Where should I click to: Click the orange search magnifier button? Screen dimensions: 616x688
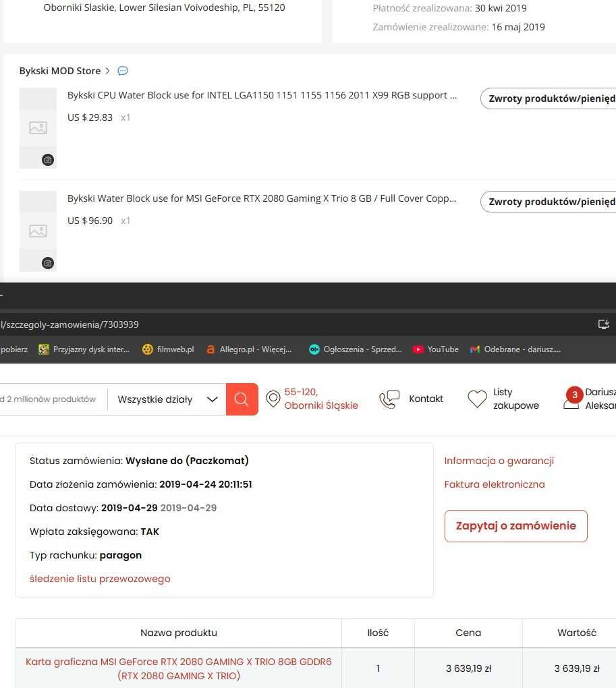(242, 399)
